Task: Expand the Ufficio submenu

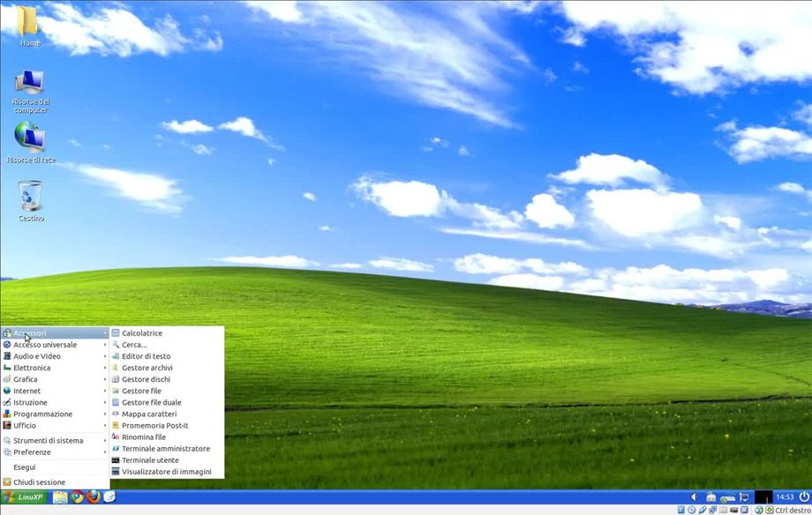Action: 55,425
